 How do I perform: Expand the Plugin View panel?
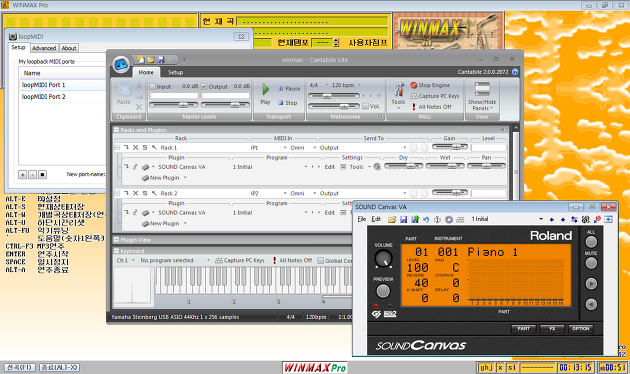pos(116,239)
